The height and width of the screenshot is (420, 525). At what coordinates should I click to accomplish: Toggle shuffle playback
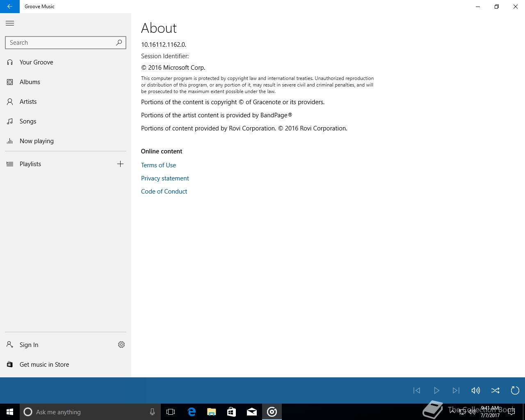click(495, 390)
